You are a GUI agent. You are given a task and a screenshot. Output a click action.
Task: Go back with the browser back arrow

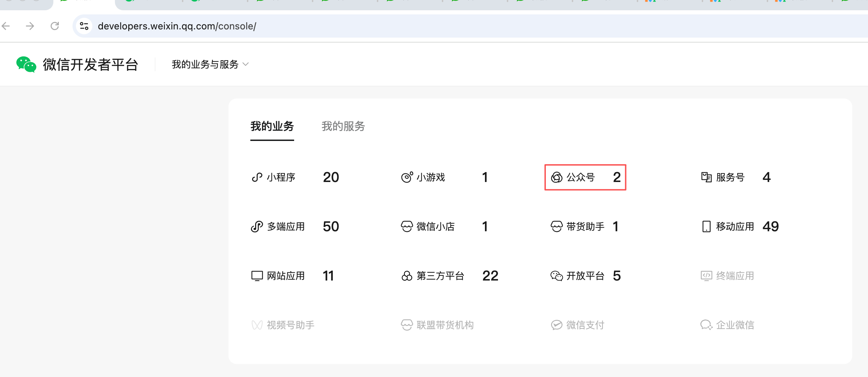coord(6,26)
